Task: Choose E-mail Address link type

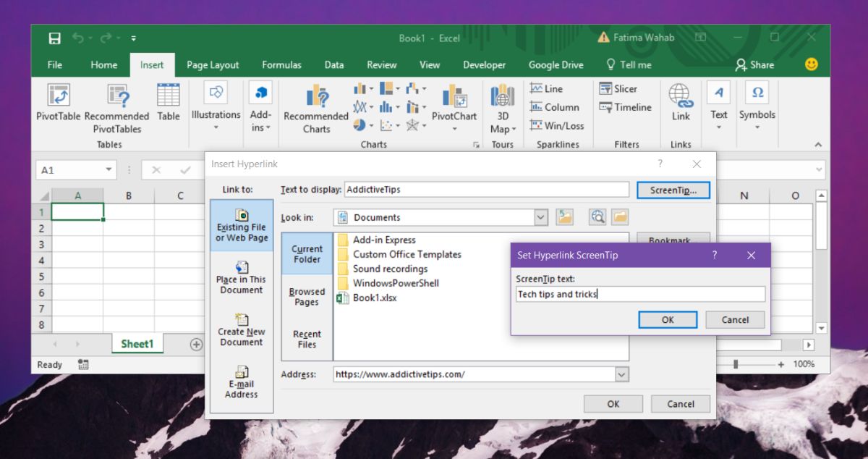Action: pyautogui.click(x=242, y=382)
